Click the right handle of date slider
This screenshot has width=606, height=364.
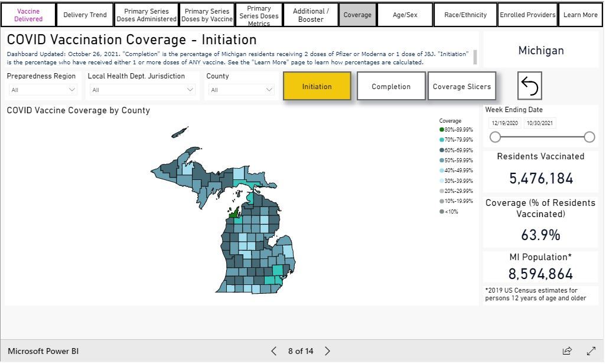(x=589, y=137)
